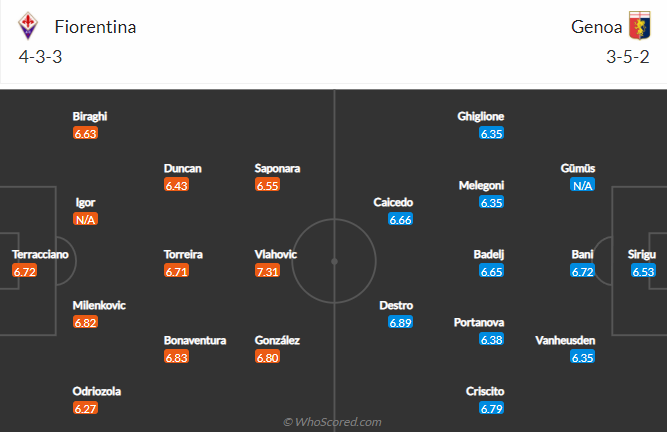Open player Biraghi's name
667x432 pixels.
[90, 116]
